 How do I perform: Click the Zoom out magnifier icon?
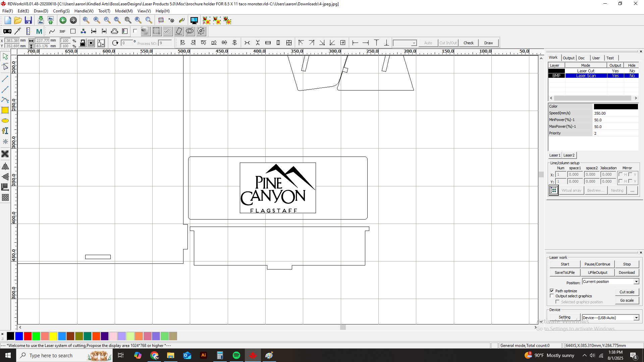point(107,20)
